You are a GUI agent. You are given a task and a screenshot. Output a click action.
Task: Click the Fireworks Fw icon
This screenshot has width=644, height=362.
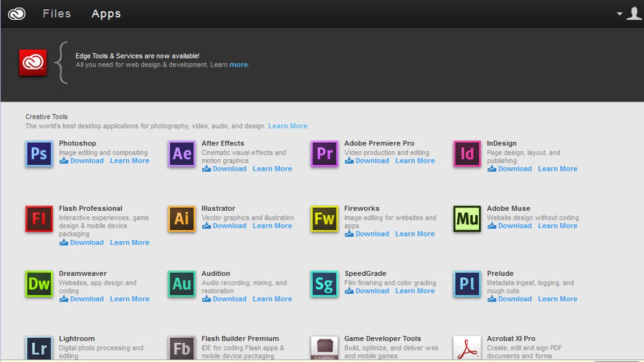pyautogui.click(x=325, y=219)
